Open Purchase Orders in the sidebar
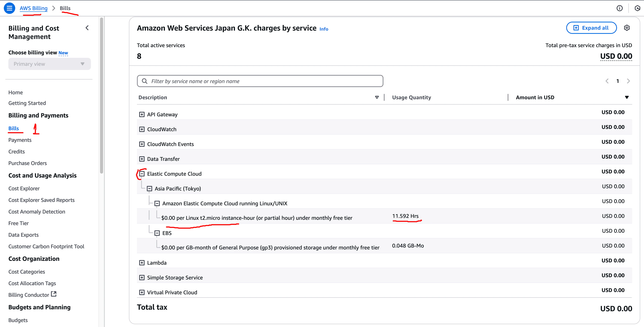The width and height of the screenshot is (644, 327). tap(28, 163)
